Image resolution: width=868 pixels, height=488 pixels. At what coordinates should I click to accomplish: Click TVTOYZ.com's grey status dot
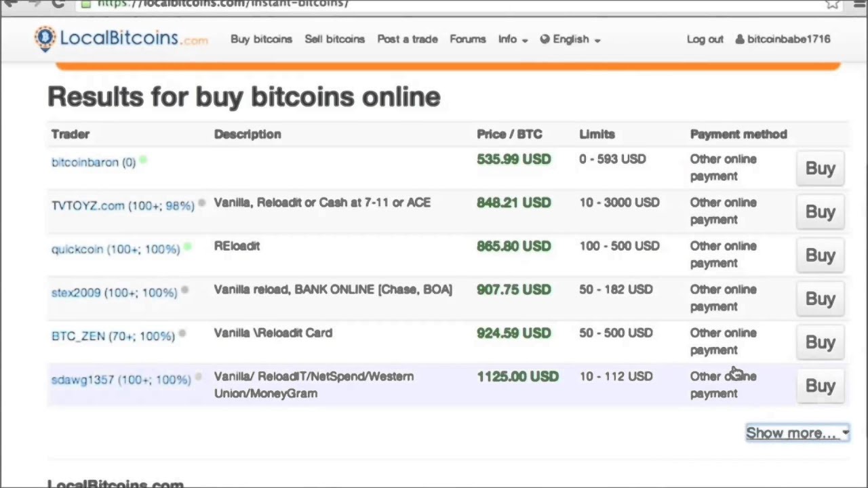tap(201, 203)
